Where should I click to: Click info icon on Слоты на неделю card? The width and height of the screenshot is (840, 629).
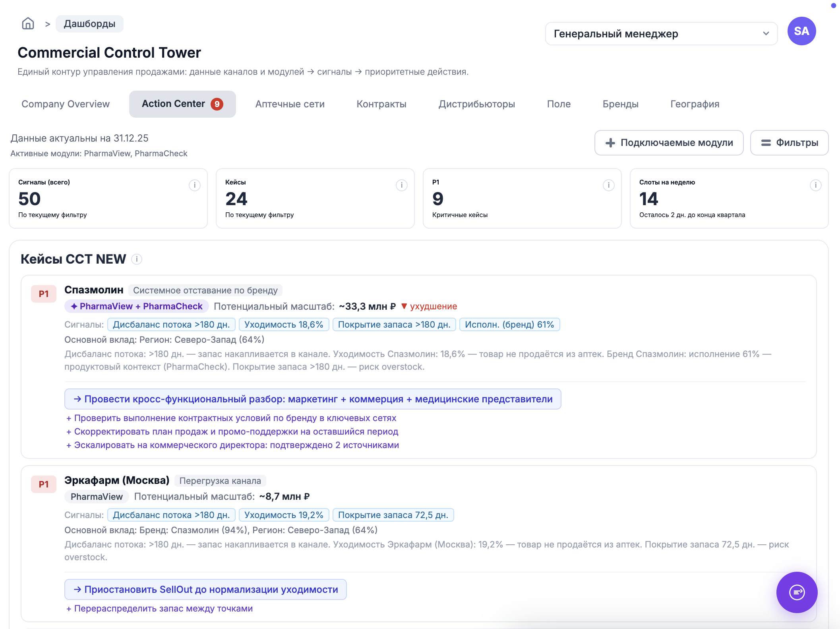tap(815, 185)
